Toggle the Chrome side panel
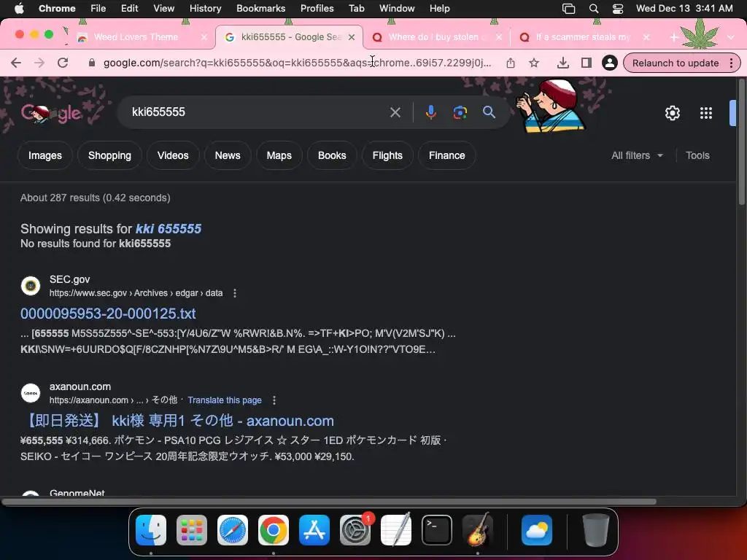The image size is (747, 560). pyautogui.click(x=586, y=63)
